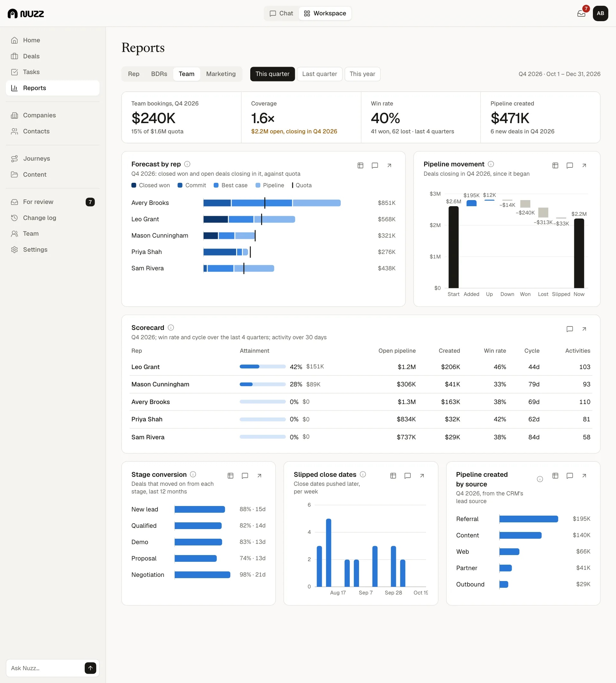Open the BDRs reports tab

[159, 74]
